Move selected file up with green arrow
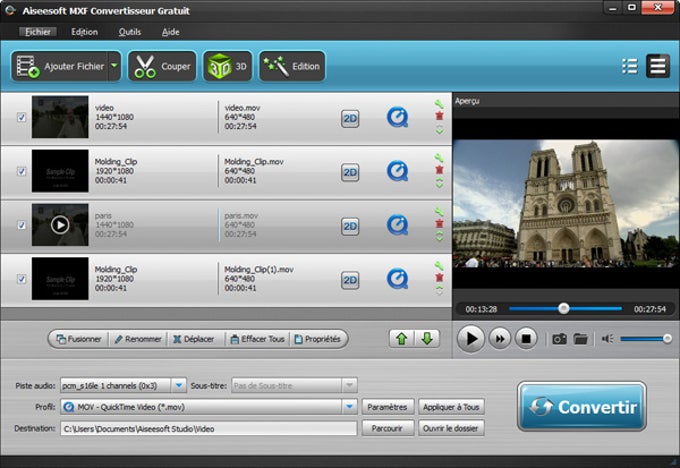Image resolution: width=680 pixels, height=468 pixels. [x=402, y=339]
